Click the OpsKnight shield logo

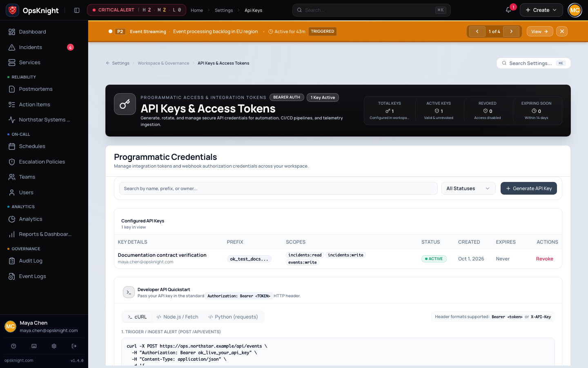pos(13,10)
